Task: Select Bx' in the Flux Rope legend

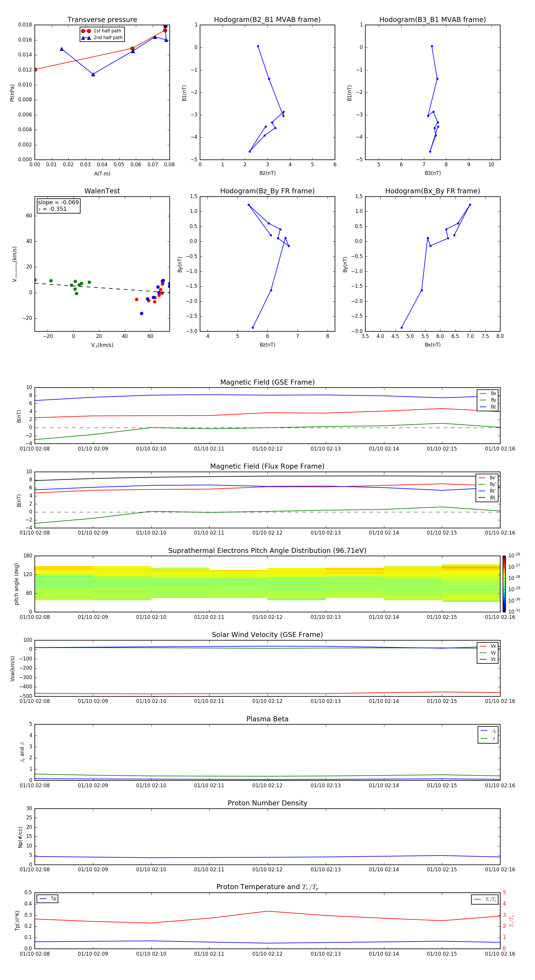Action: tap(487, 478)
